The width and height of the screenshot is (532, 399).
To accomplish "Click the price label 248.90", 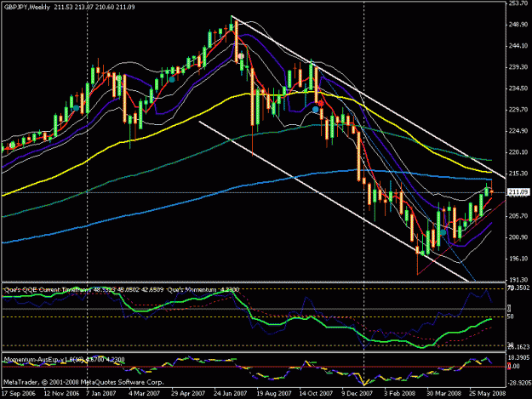I will click(x=518, y=25).
